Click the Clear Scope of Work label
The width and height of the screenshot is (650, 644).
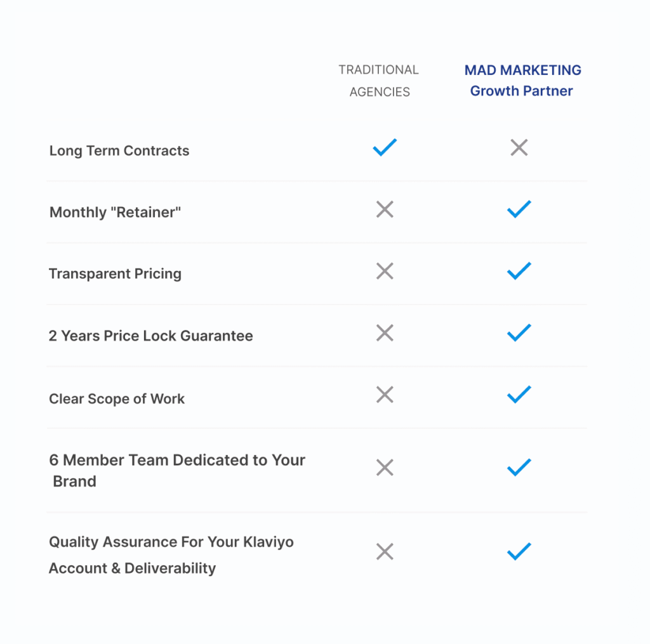(x=117, y=398)
